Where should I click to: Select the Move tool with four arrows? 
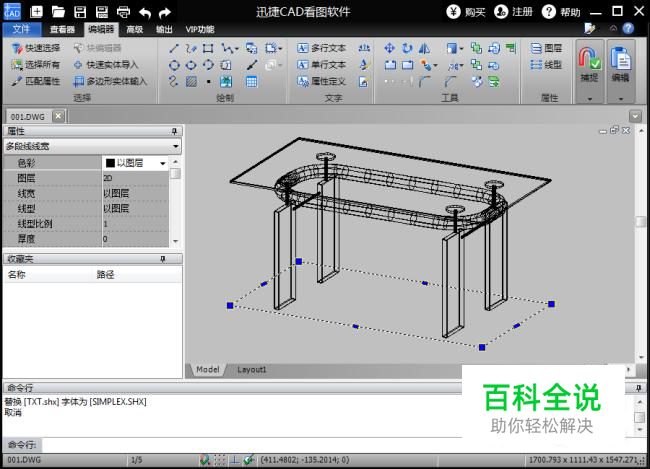tap(389, 48)
